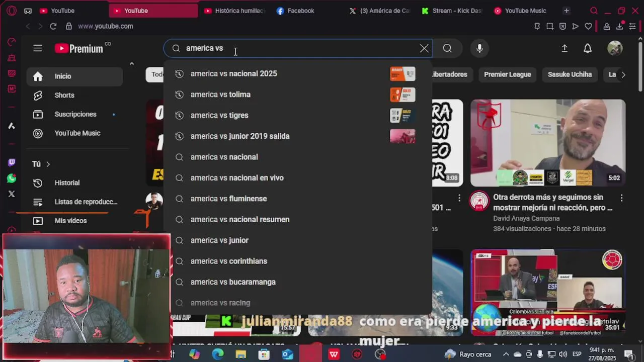This screenshot has height=362, width=644.
Task: Switch to the Stream Kick Dashboard tab
Action: point(452,11)
